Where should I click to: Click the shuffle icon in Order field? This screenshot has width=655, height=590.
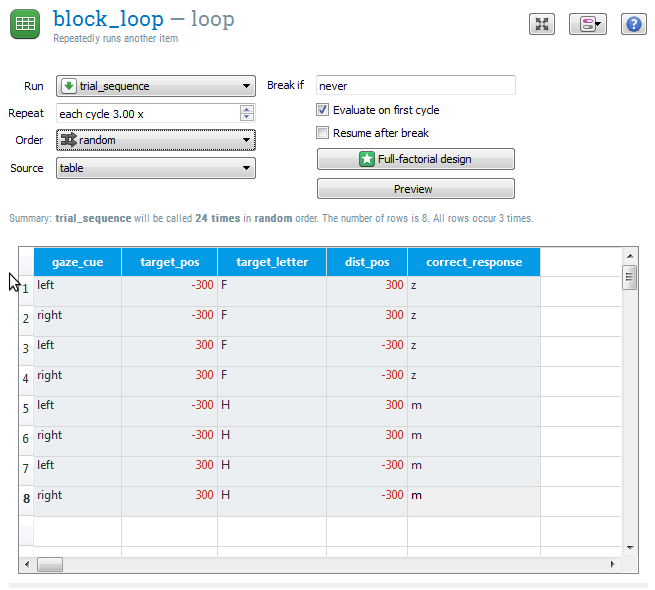click(x=69, y=141)
